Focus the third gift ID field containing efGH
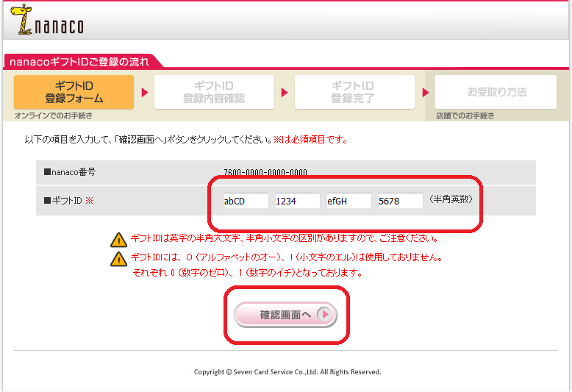 [x=348, y=201]
